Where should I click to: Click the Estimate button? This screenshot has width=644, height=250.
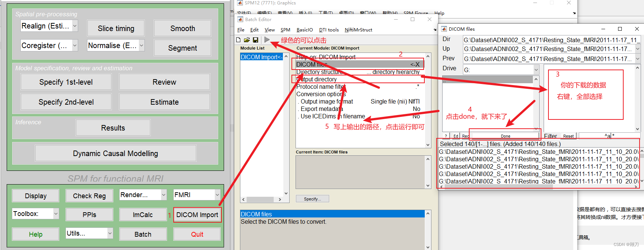(164, 102)
